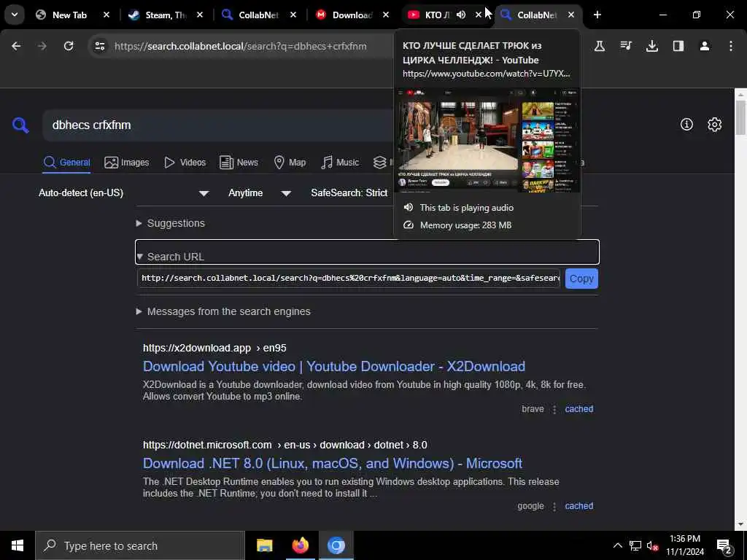This screenshot has width=747, height=560.
Task: Open media controls icon in toolbar
Action: 626,46
